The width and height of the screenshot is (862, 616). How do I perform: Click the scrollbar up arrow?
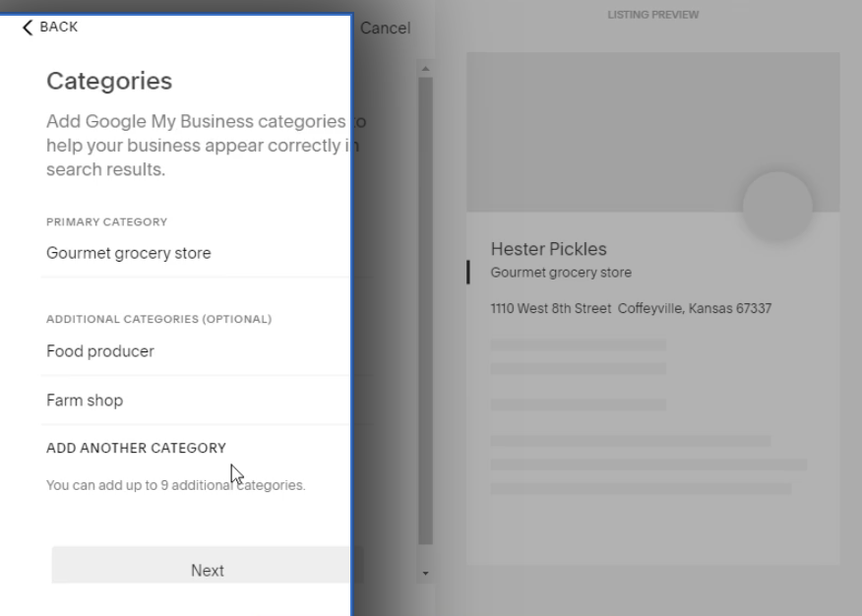tap(425, 68)
